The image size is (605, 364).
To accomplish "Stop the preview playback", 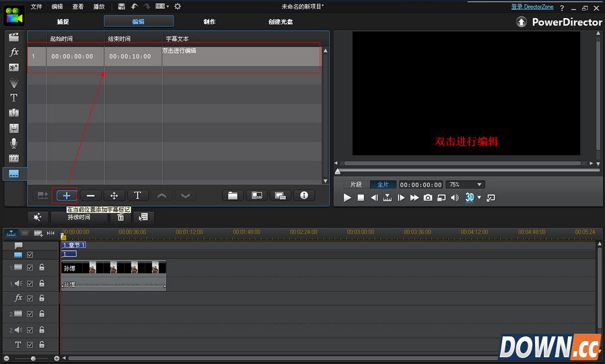I will pos(361,198).
